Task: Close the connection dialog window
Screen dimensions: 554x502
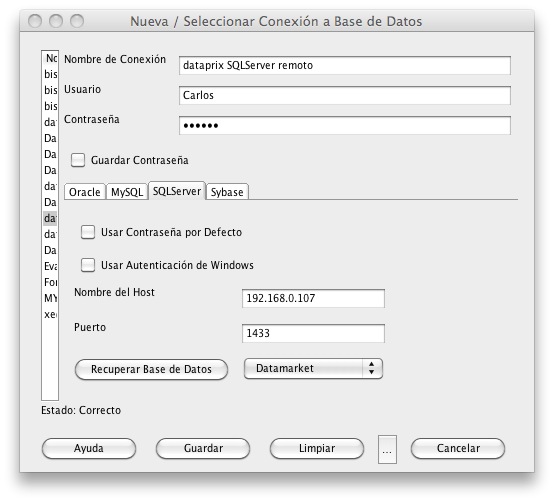Action: click(x=35, y=21)
